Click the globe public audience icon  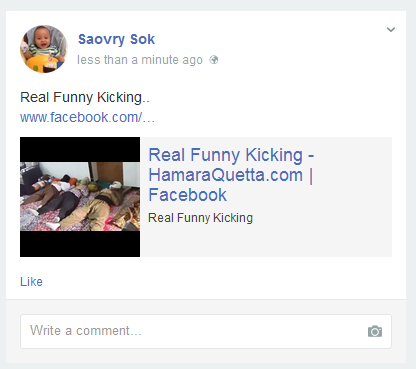pyautogui.click(x=214, y=60)
